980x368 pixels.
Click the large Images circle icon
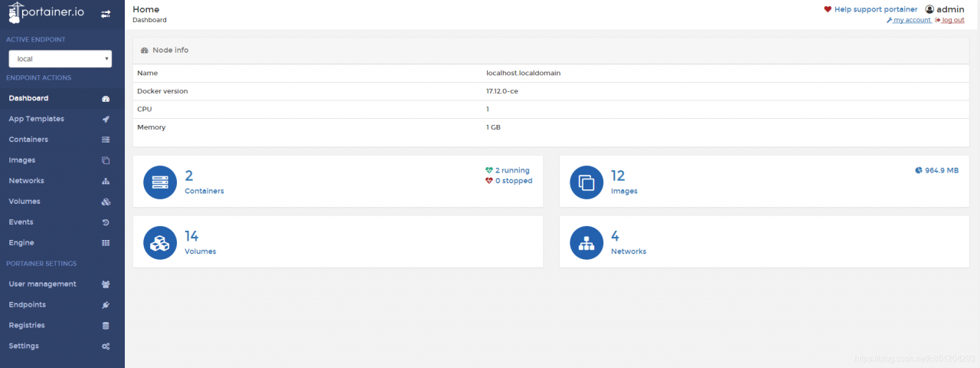[x=586, y=182]
